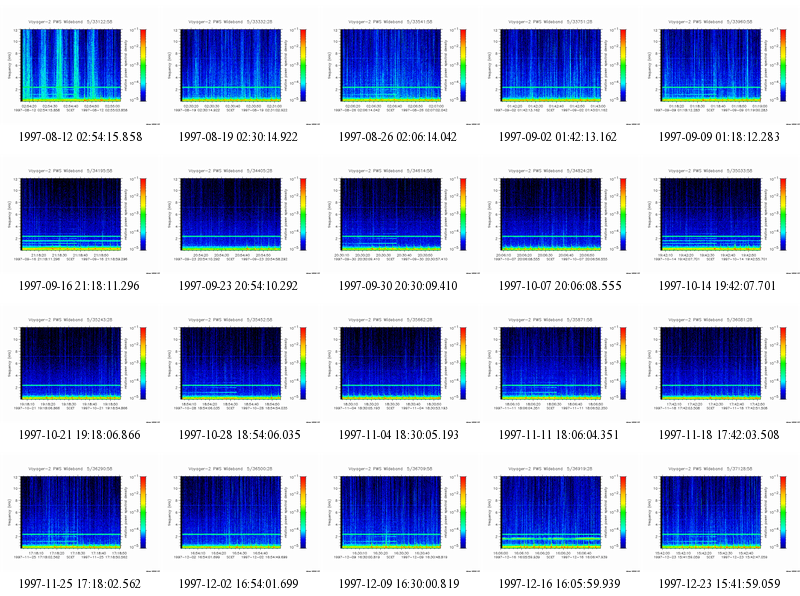Image resolution: width=800 pixels, height=596 pixels.
Task: Click the caption text 1997-12-16 16:05:59.939
Action: 560,584
